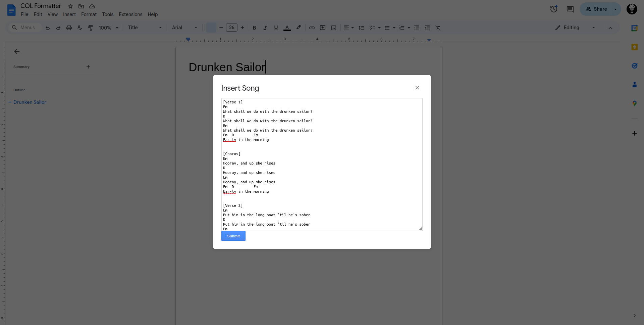
Task: Open the highlight color picker
Action: point(299,28)
